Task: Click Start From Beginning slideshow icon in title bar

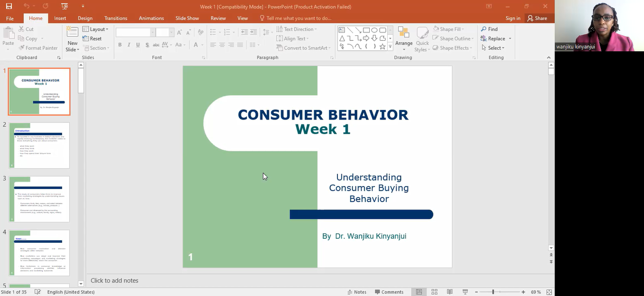Action: 64,6
